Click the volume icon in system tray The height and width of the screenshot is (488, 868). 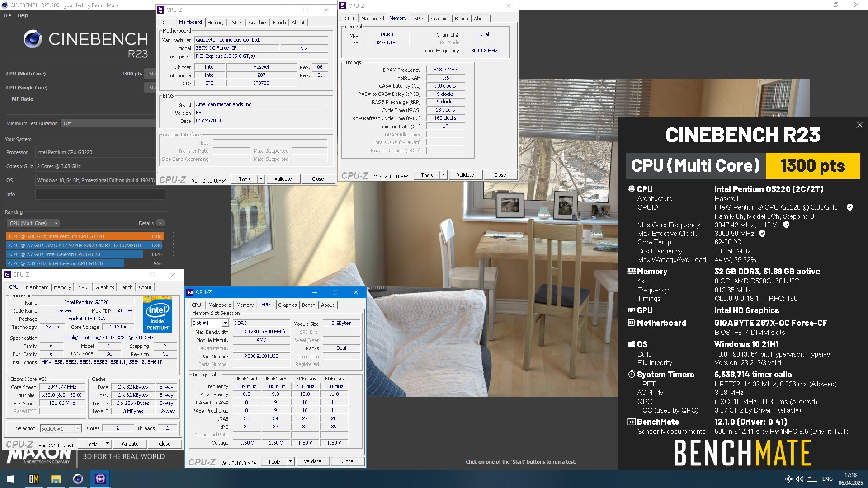coord(799,479)
